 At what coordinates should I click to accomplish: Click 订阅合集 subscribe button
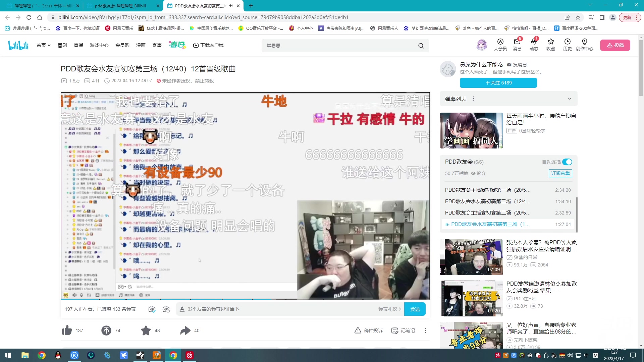tap(560, 173)
